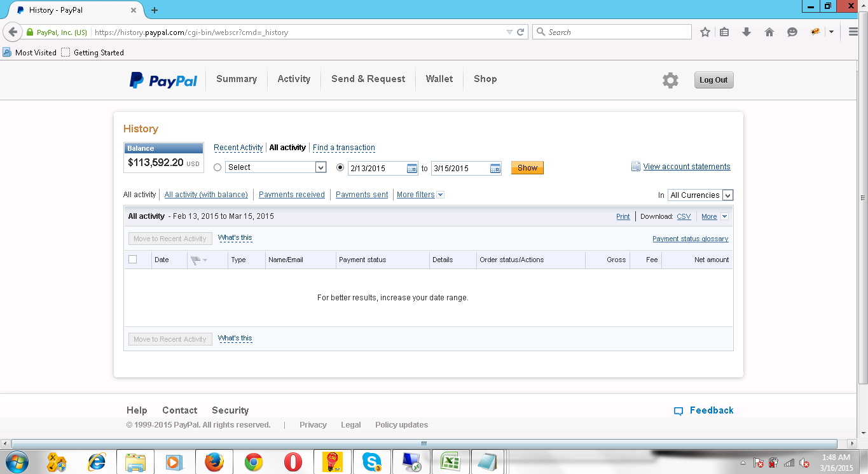Click the Show button
Screen dimensions: 868x474
527,168
